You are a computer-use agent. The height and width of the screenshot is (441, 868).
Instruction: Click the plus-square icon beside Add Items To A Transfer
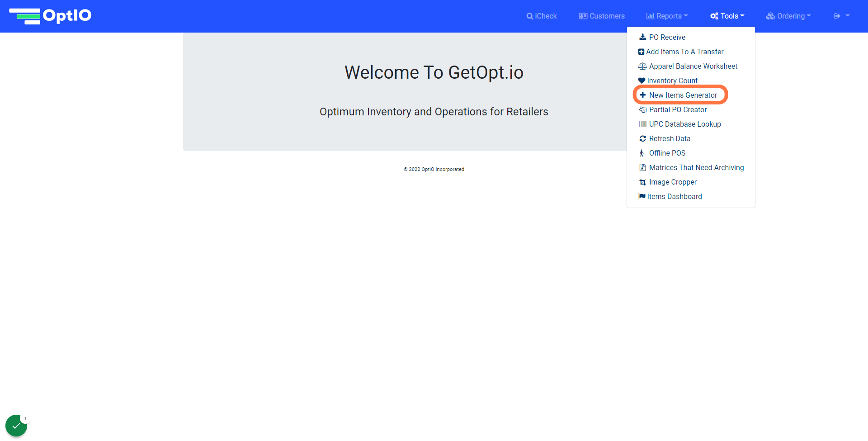pyautogui.click(x=641, y=52)
